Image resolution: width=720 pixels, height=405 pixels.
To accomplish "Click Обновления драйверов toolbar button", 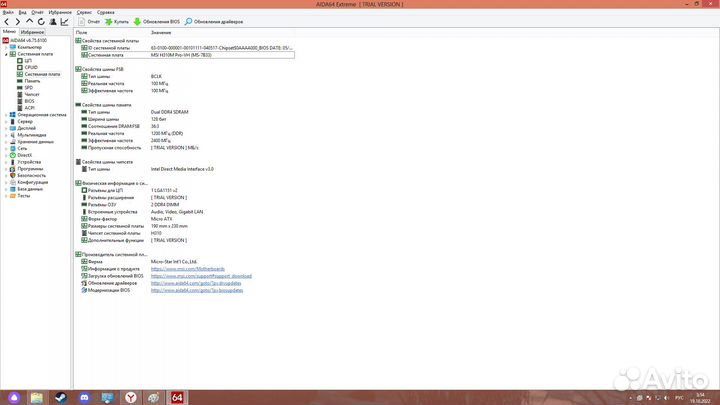I will pos(214,20).
